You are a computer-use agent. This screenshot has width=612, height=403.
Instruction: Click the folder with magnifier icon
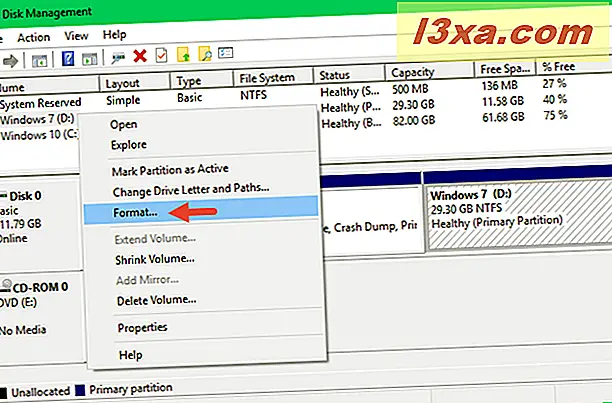[x=205, y=53]
